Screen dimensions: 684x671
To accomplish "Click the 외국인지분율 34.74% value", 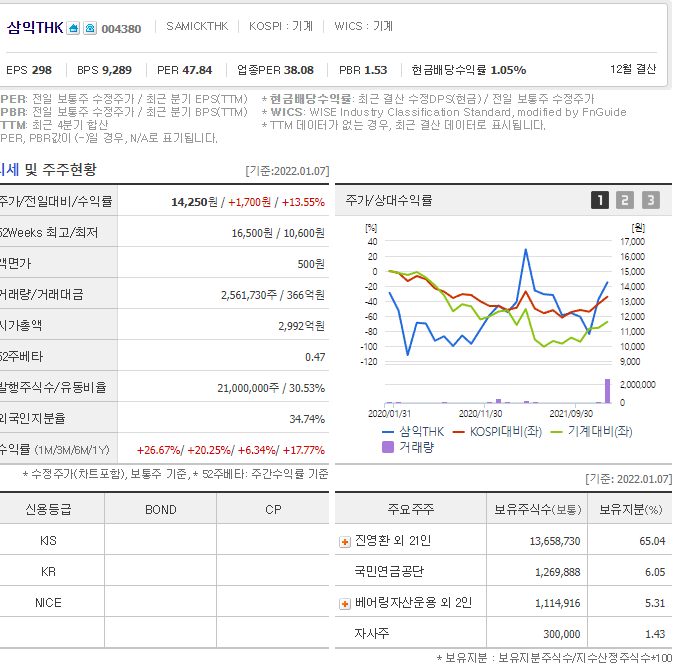I will click(x=307, y=419).
